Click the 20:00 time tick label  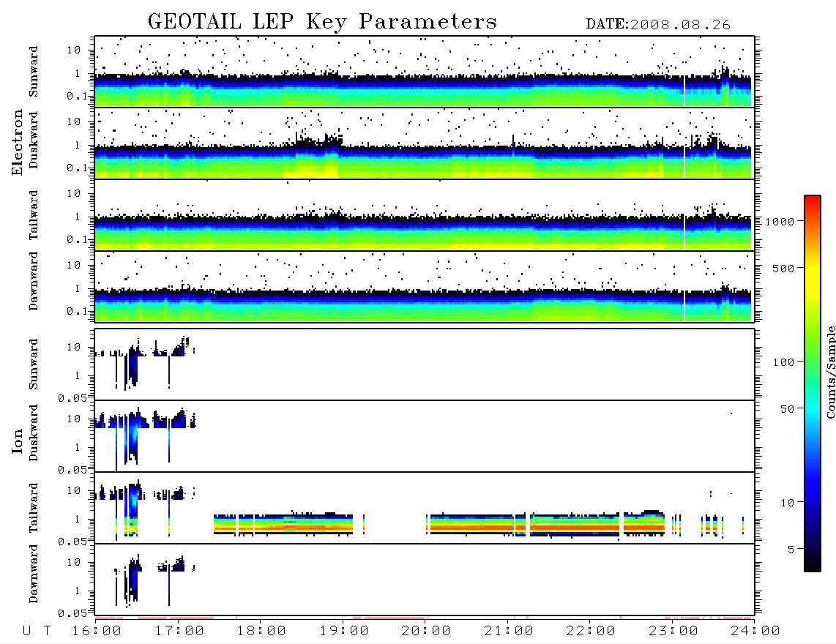[426, 632]
